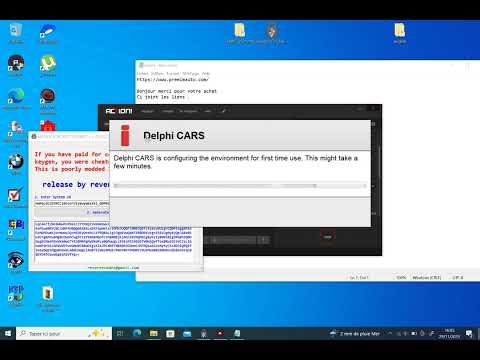Open Microsoft Store taskbar icon
Viewport: 480px width, 360px height.
pos(170,333)
